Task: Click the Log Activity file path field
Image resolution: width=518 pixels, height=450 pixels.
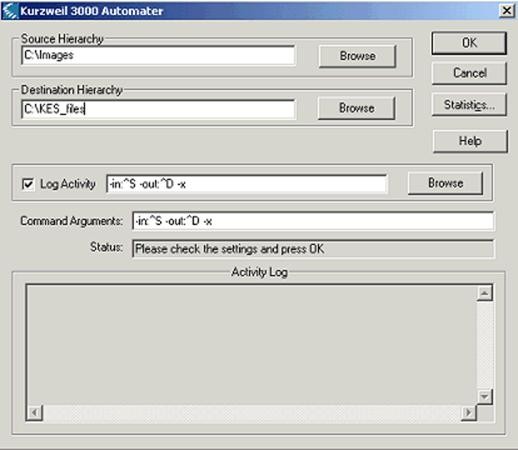Action: 247,184
